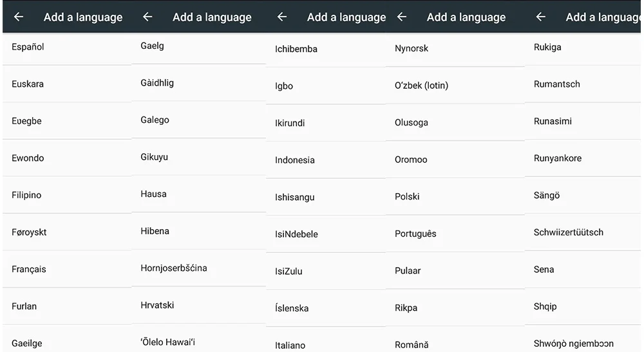Choose the Indonesia language option

coord(295,160)
